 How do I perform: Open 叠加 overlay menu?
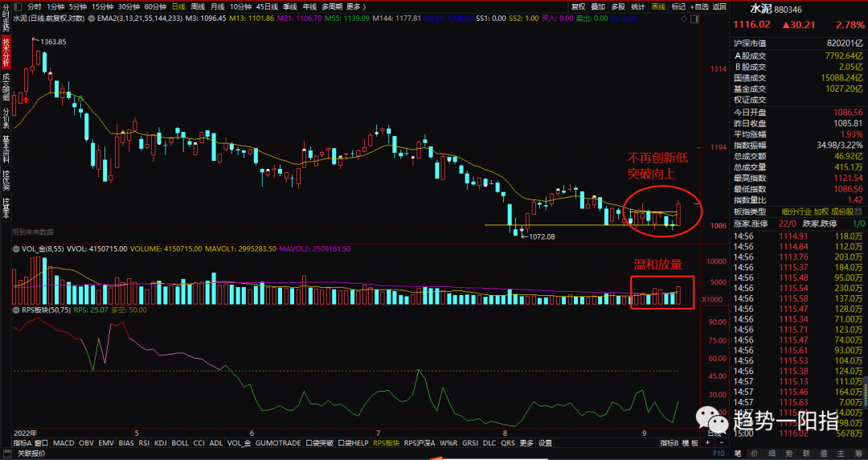(x=598, y=6)
